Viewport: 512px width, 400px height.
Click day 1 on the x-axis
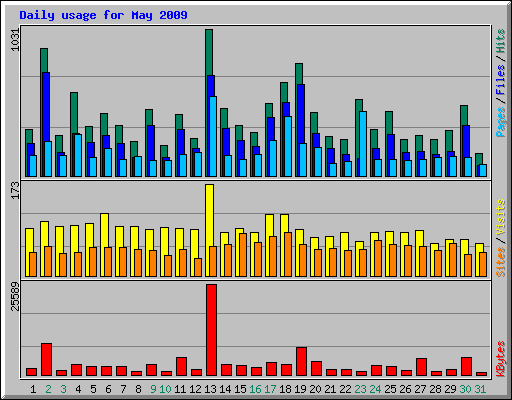33,389
